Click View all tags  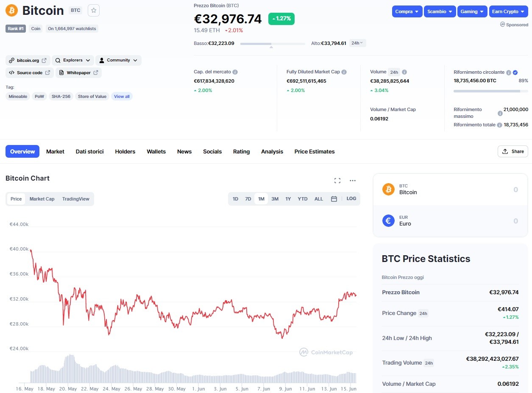click(x=122, y=96)
